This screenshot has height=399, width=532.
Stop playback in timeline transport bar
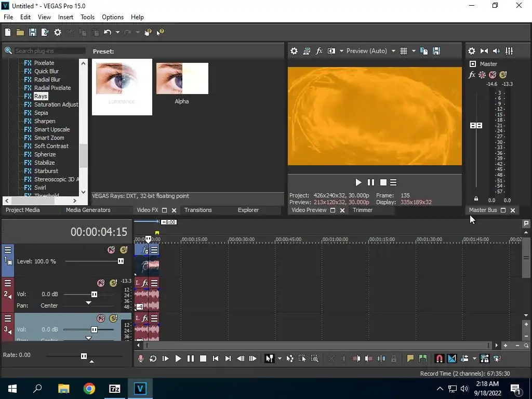[203, 358]
